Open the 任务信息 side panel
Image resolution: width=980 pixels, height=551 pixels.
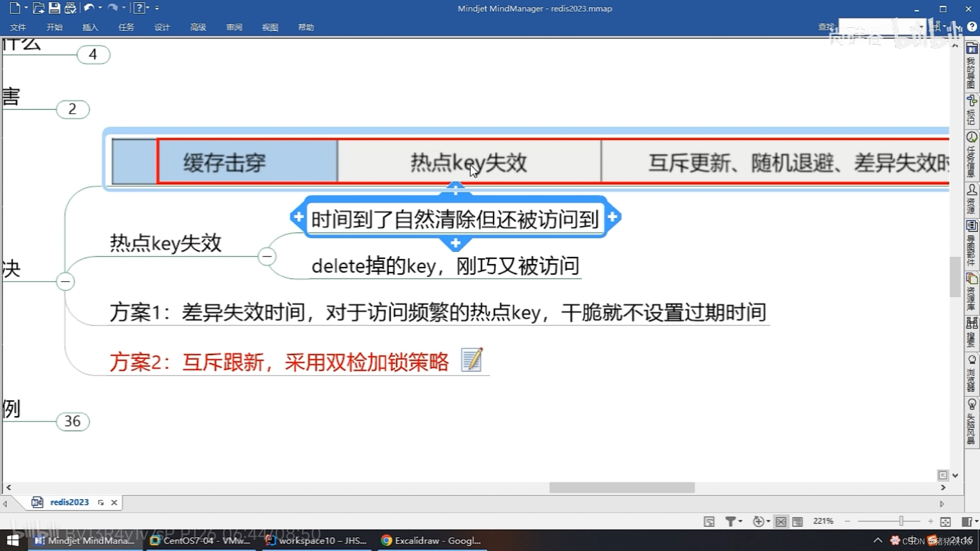(972, 155)
